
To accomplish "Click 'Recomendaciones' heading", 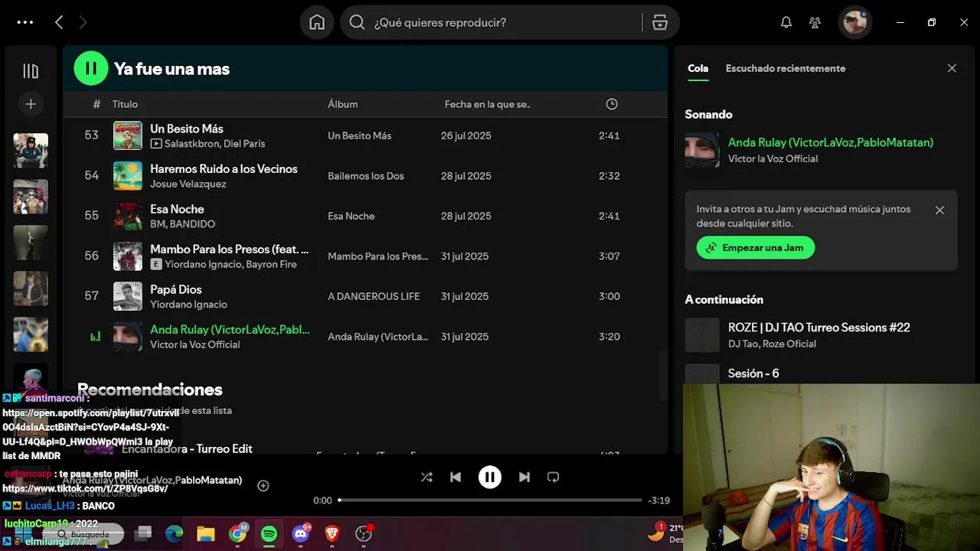I will point(149,390).
